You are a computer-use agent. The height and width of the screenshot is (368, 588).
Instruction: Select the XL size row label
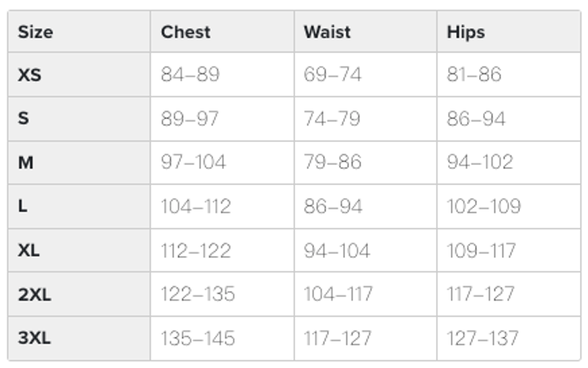[x=29, y=251]
